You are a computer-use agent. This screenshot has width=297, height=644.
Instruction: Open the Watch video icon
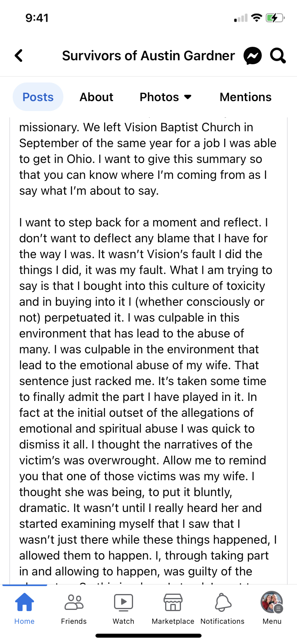pyautogui.click(x=124, y=602)
